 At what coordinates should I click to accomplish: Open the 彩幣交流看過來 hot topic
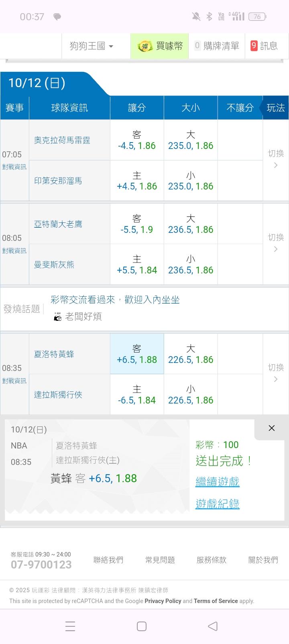coord(115,300)
